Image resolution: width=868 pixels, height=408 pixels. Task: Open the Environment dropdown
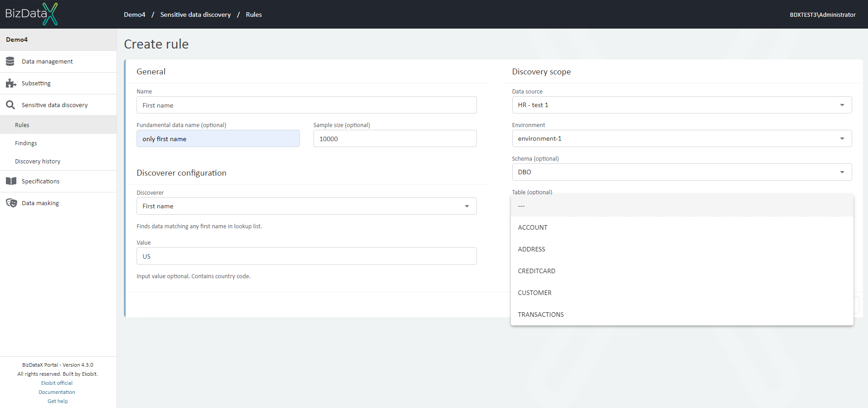682,138
